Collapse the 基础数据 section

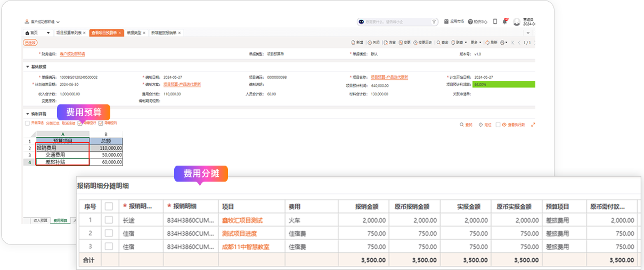pos(28,67)
